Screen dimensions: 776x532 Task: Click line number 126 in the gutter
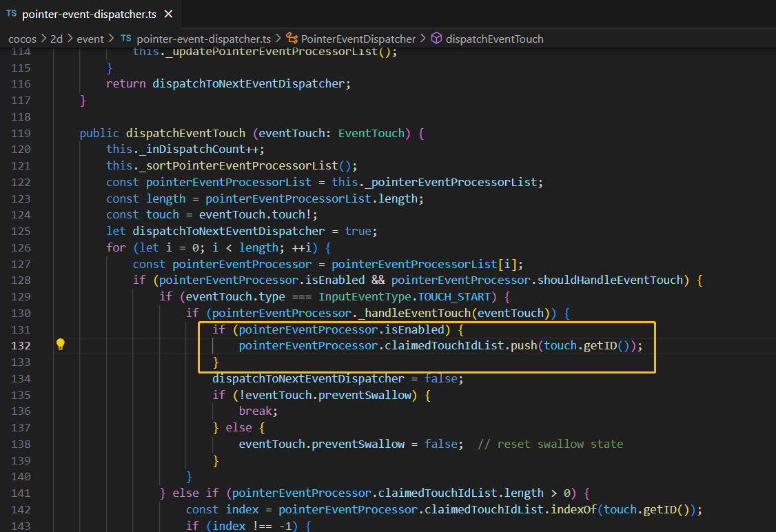21,247
